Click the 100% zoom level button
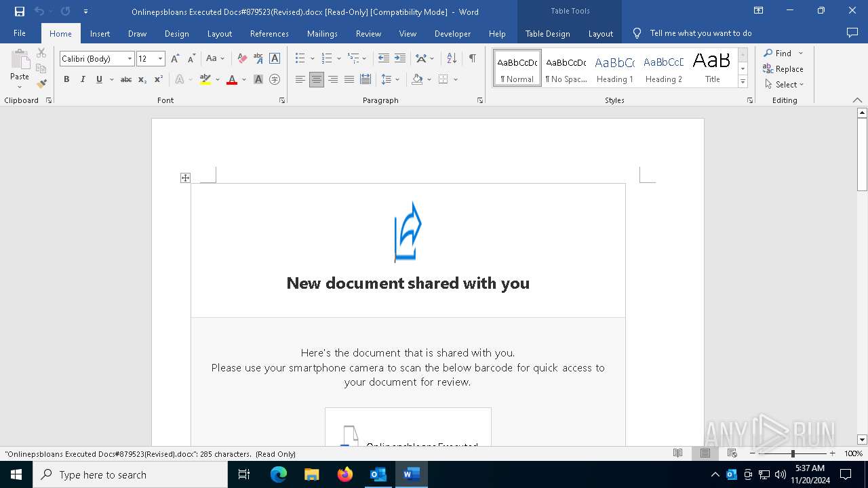Image resolution: width=868 pixels, height=488 pixels. click(853, 453)
